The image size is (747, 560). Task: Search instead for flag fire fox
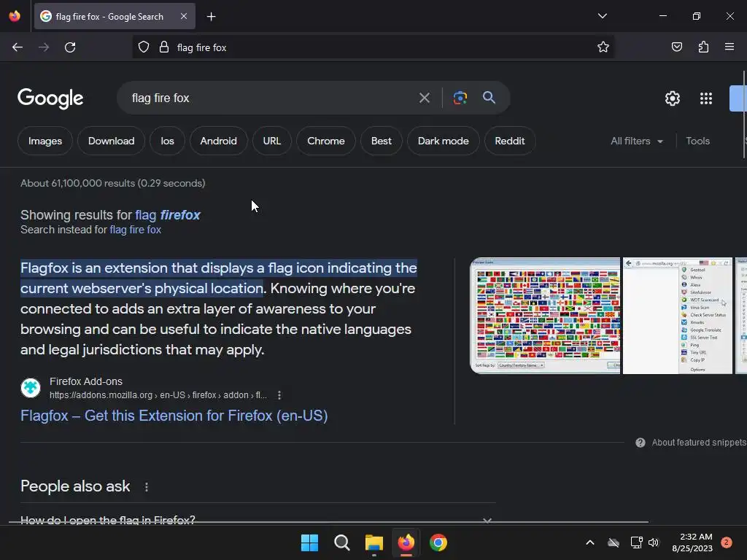(135, 230)
